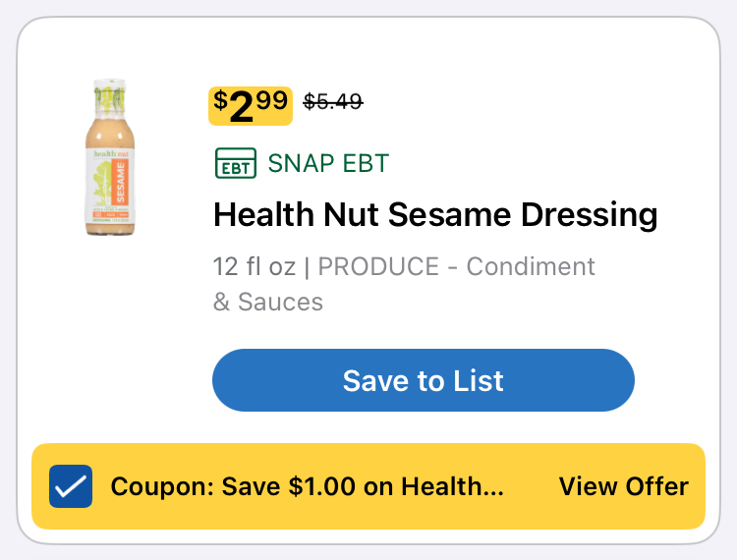The height and width of the screenshot is (560, 737).
Task: Uncheck the coupon checkbox
Action: click(70, 486)
